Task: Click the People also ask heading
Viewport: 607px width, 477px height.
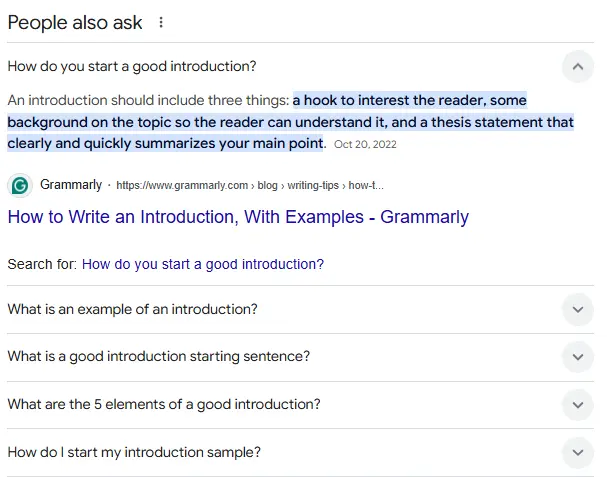Action: 75,22
